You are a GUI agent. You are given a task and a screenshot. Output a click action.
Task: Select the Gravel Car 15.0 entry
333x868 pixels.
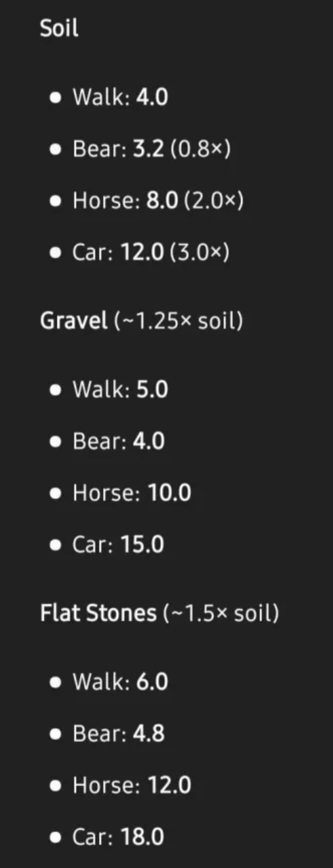pyautogui.click(x=118, y=544)
